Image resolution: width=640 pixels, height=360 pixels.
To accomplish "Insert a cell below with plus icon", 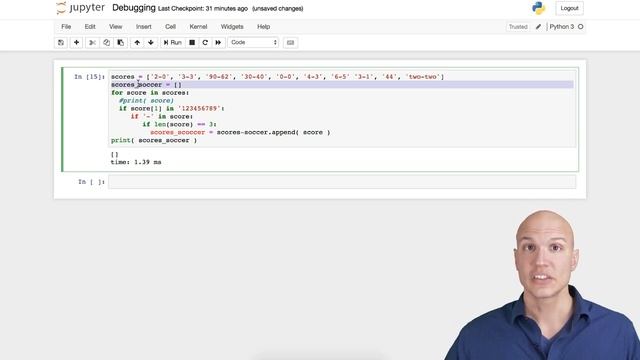I will point(76,42).
